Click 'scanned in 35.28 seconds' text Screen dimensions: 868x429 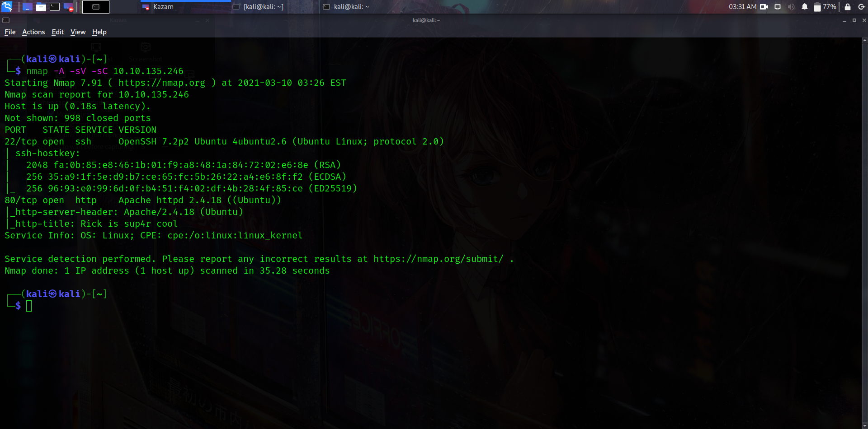[x=265, y=271]
